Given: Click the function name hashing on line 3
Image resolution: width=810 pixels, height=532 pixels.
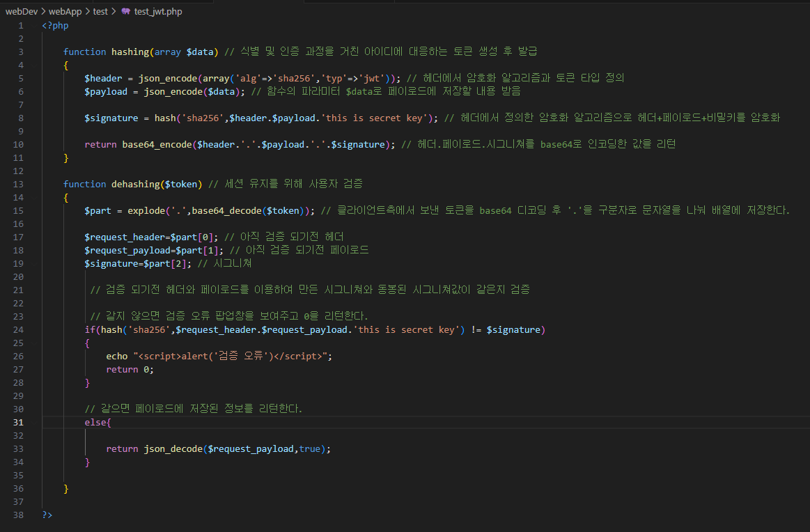Looking at the screenshot, I should (130, 52).
